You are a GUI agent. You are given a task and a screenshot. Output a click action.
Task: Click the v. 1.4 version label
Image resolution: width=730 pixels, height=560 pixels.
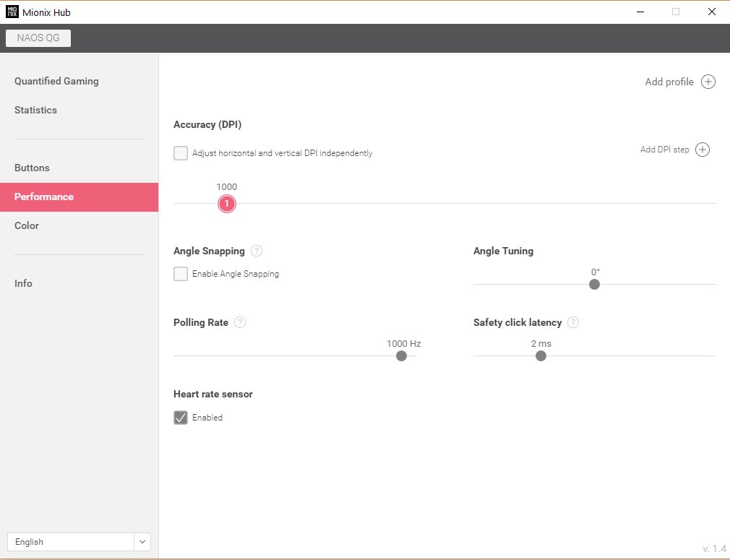(714, 549)
